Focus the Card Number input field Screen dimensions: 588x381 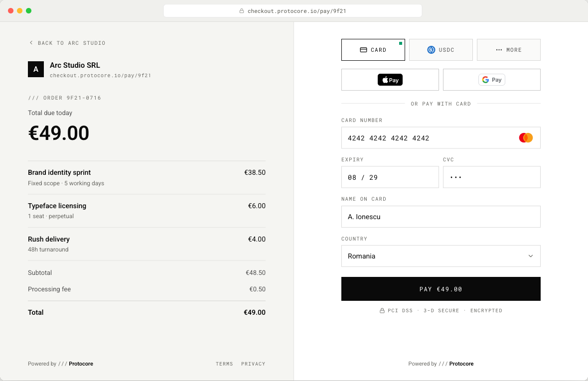[441, 138]
